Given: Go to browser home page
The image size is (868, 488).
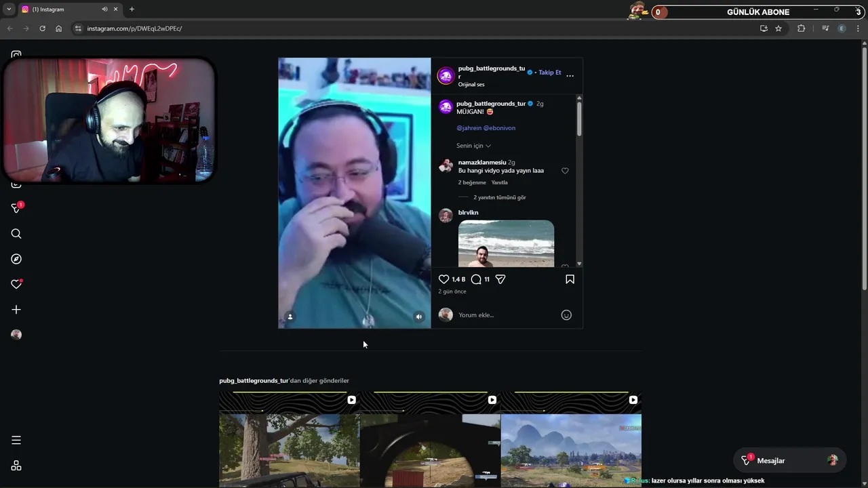Looking at the screenshot, I should click(x=58, y=28).
